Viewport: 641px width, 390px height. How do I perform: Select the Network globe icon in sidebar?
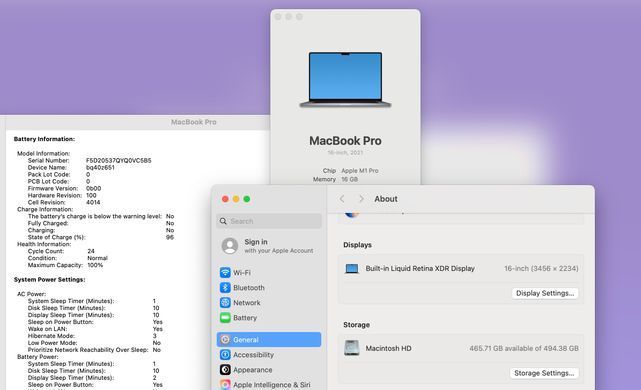[x=225, y=303]
